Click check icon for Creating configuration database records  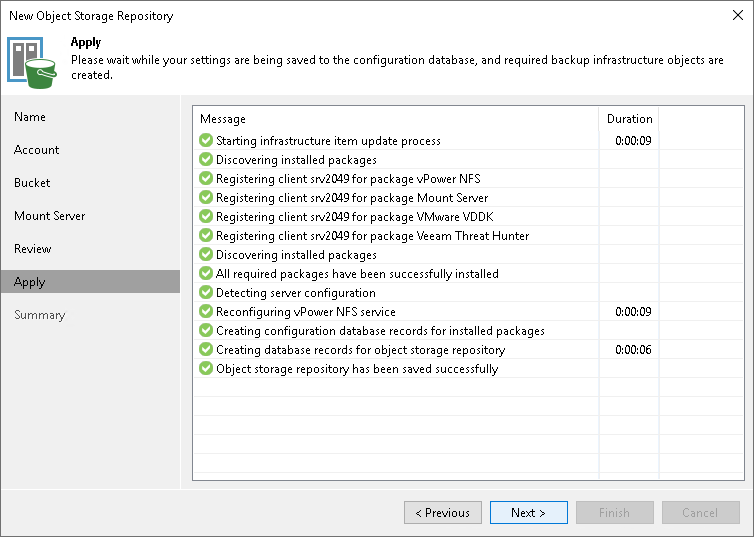[x=206, y=331]
